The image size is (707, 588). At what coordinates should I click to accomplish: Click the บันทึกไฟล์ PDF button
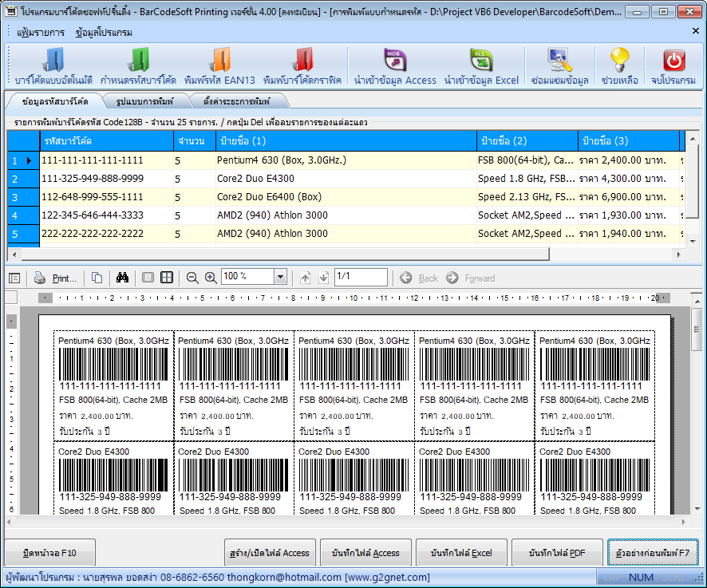point(557,552)
